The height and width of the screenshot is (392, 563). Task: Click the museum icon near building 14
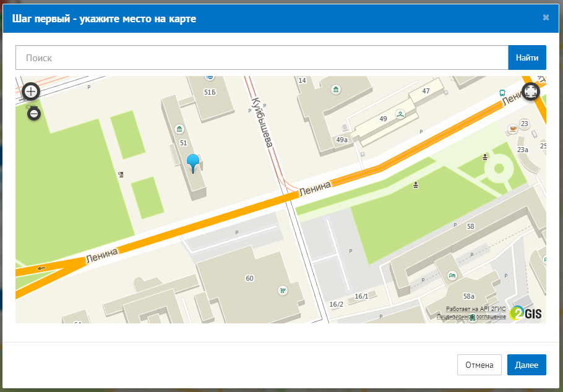tap(335, 90)
